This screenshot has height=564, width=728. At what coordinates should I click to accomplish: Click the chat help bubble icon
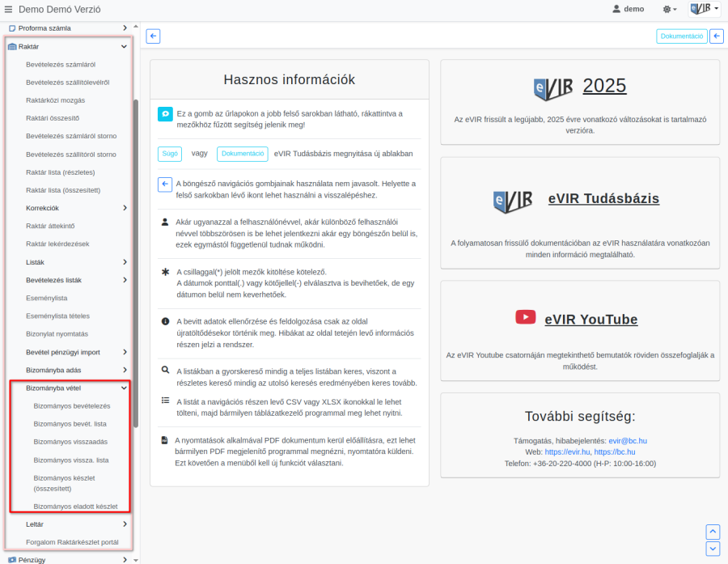coord(165,114)
